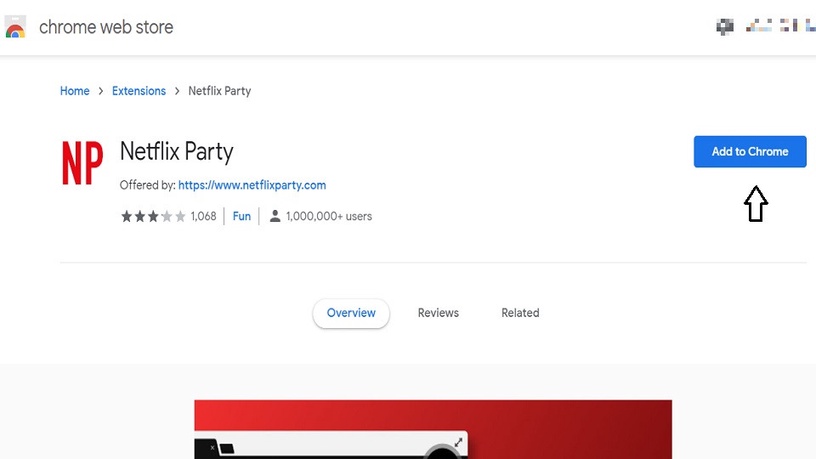Click the chrome web store title text
The height and width of the screenshot is (459, 816).
click(x=106, y=27)
